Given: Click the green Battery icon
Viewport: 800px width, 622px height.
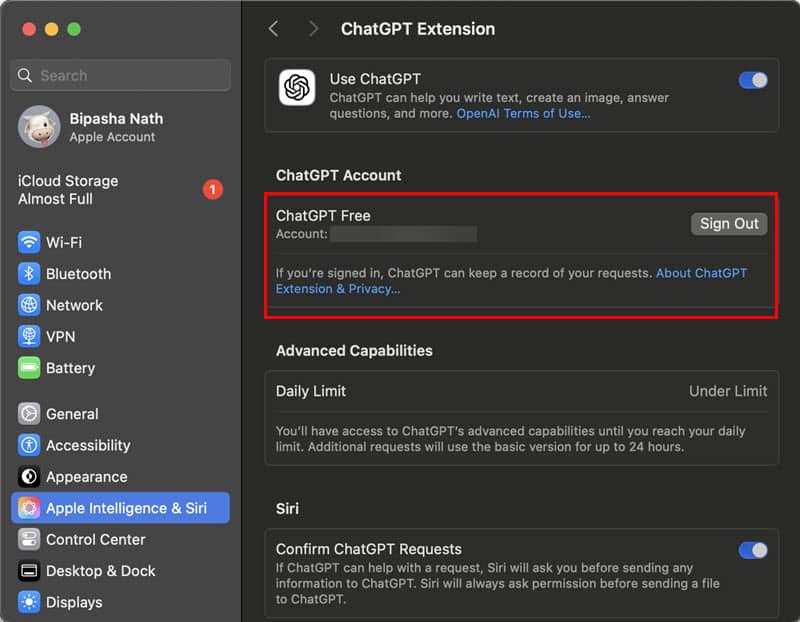Looking at the screenshot, I should pos(29,368).
